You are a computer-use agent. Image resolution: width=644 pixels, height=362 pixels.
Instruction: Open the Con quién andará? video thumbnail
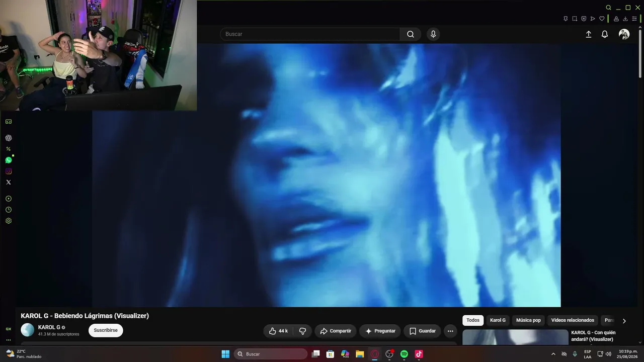pos(515,337)
